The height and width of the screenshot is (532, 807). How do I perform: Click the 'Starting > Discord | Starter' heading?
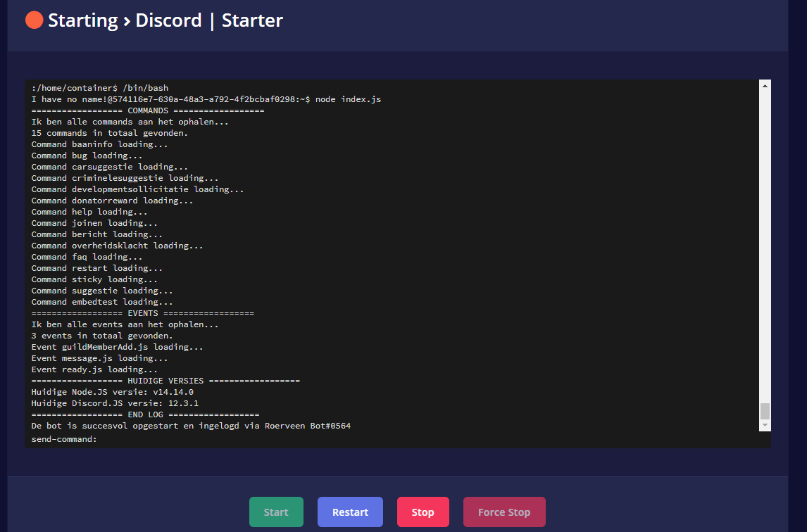165,20
